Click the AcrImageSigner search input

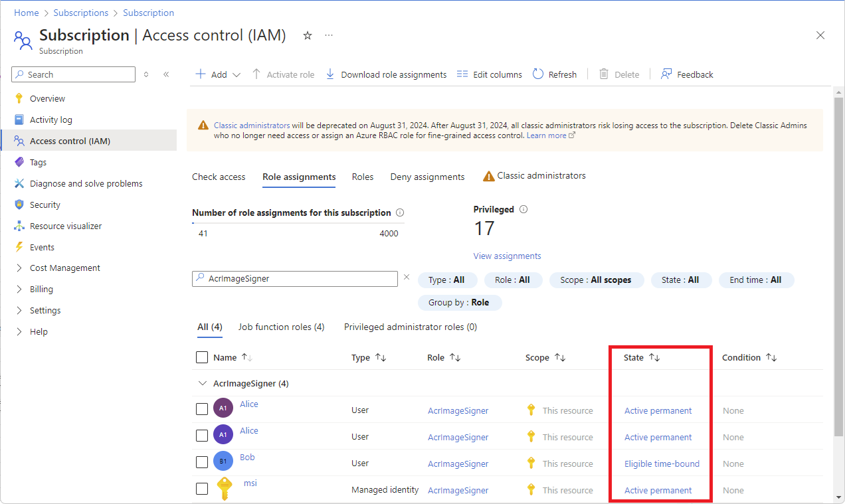[295, 279]
